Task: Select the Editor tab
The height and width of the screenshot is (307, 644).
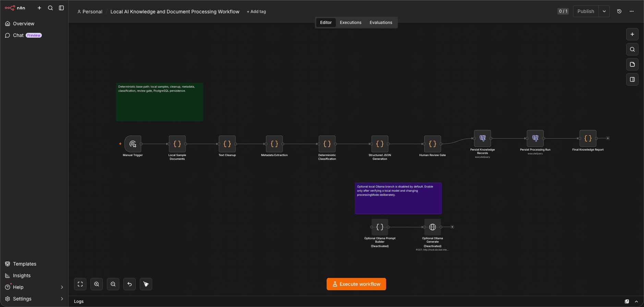Action: coord(326,23)
